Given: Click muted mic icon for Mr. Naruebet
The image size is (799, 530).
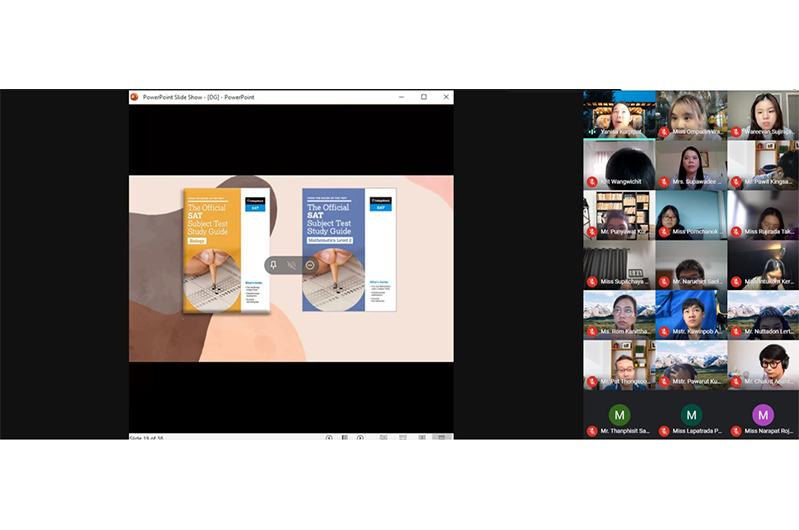Looking at the screenshot, I should (664, 281).
